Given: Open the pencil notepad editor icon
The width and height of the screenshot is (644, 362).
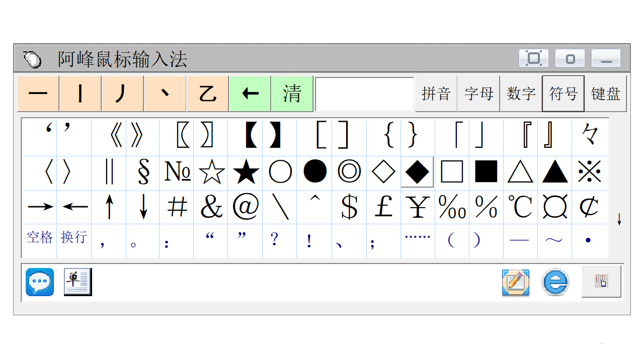Looking at the screenshot, I should point(516,283).
